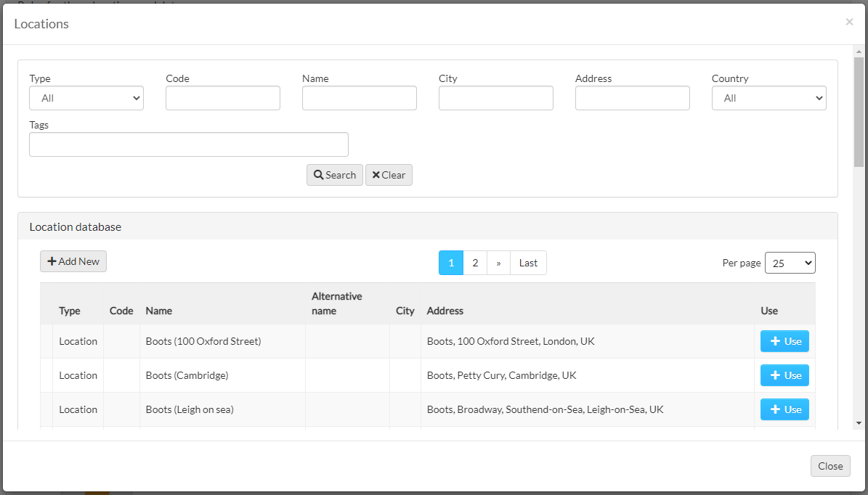This screenshot has height=495, width=868.
Task: Focus the Name filter input
Action: (360, 98)
